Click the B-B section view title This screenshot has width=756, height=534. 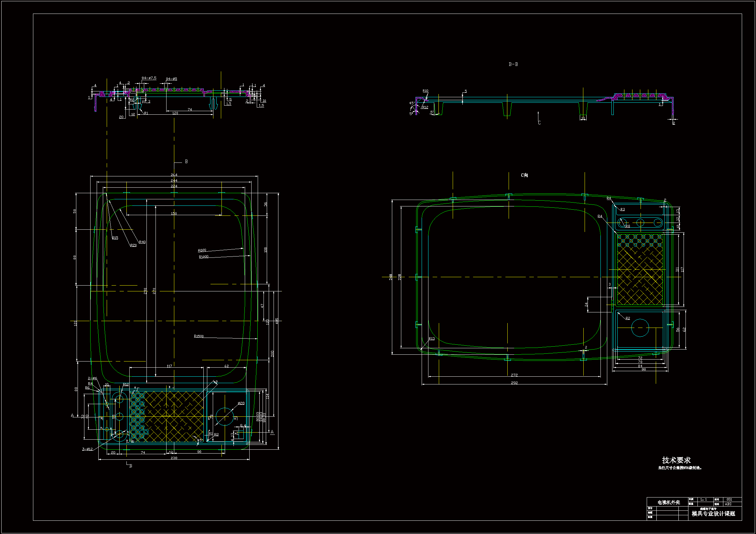coord(513,64)
